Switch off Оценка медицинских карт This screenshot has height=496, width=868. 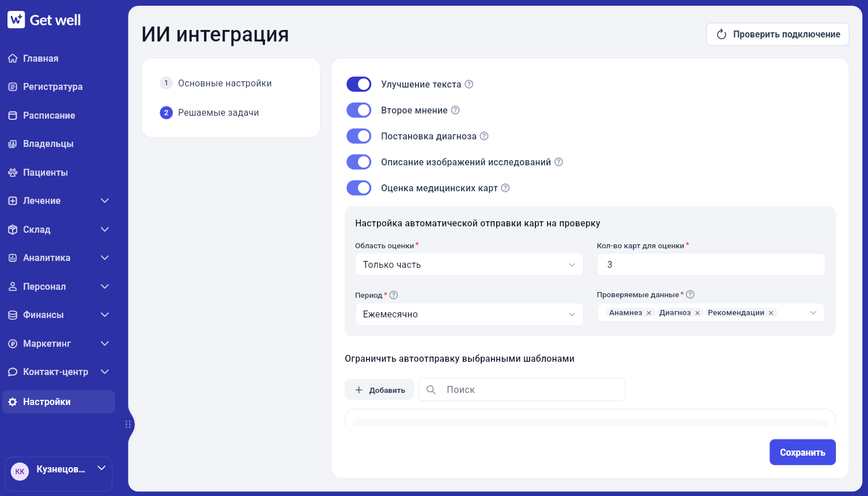358,188
